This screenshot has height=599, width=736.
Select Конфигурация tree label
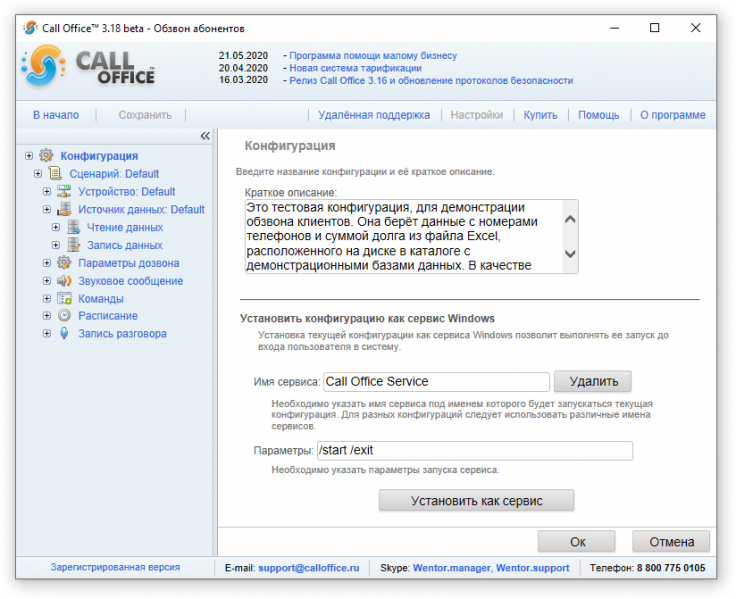[x=99, y=155]
